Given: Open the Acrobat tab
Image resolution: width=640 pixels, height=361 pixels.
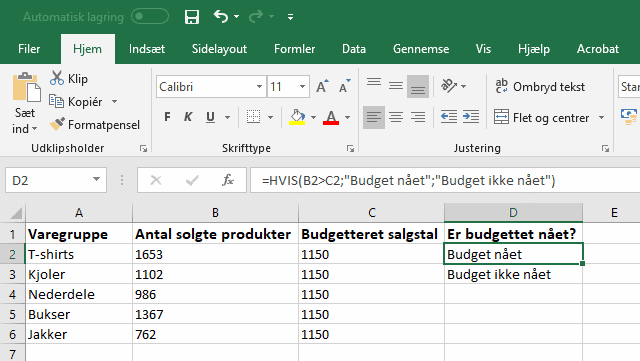Looking at the screenshot, I should (x=598, y=49).
